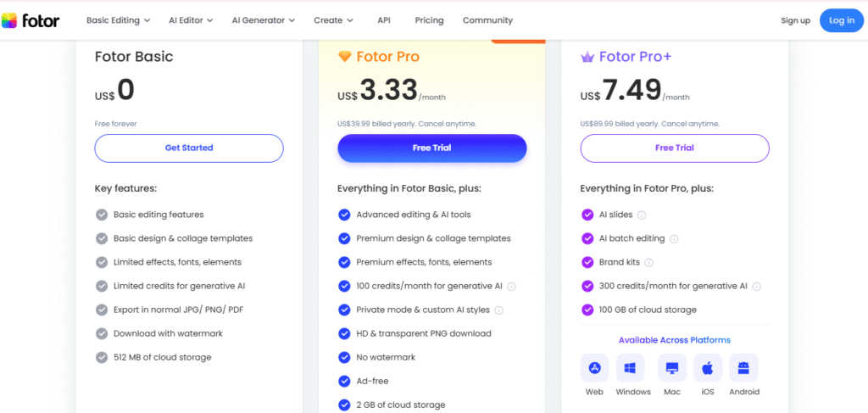Open the Web platform icon
The width and height of the screenshot is (868, 413).
pos(594,368)
